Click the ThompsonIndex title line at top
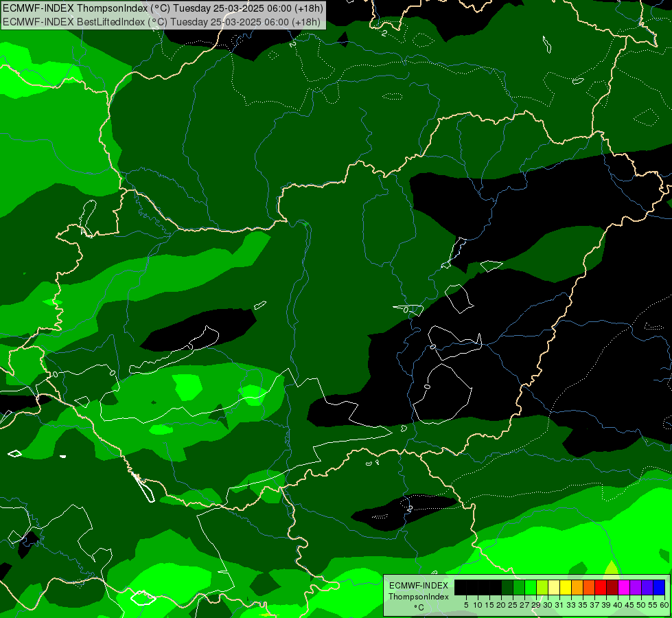The image size is (672, 618). [163, 8]
